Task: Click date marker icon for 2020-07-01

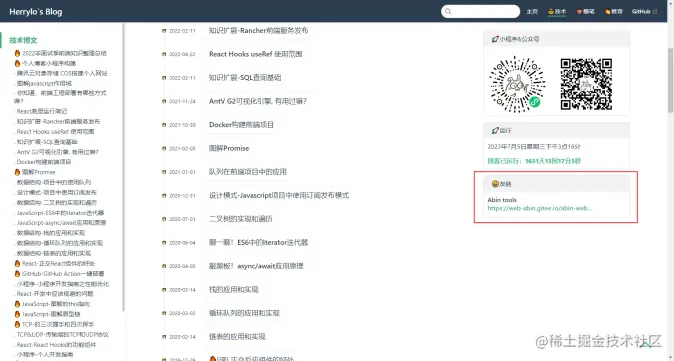Action: point(164,219)
